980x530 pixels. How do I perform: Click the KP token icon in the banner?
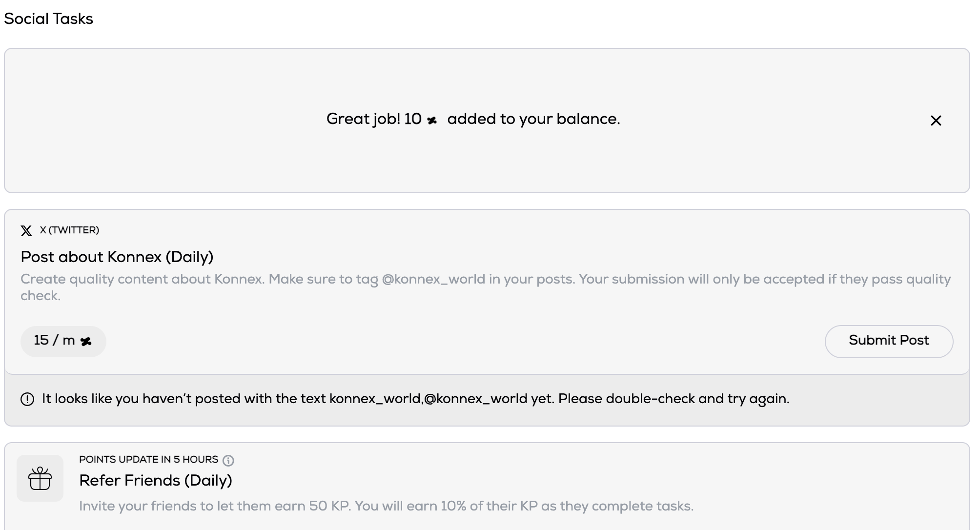pyautogui.click(x=432, y=120)
